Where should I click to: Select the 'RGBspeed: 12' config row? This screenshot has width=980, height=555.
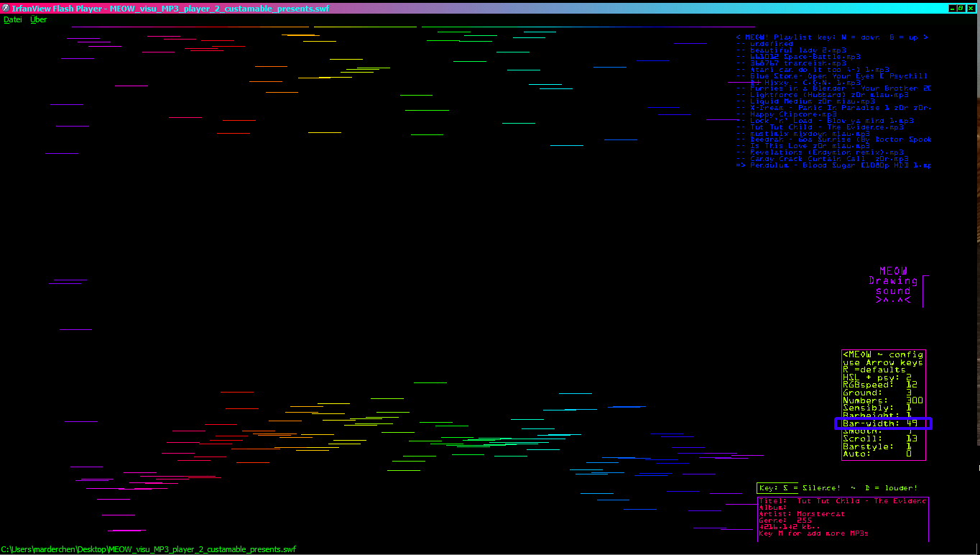click(x=880, y=385)
